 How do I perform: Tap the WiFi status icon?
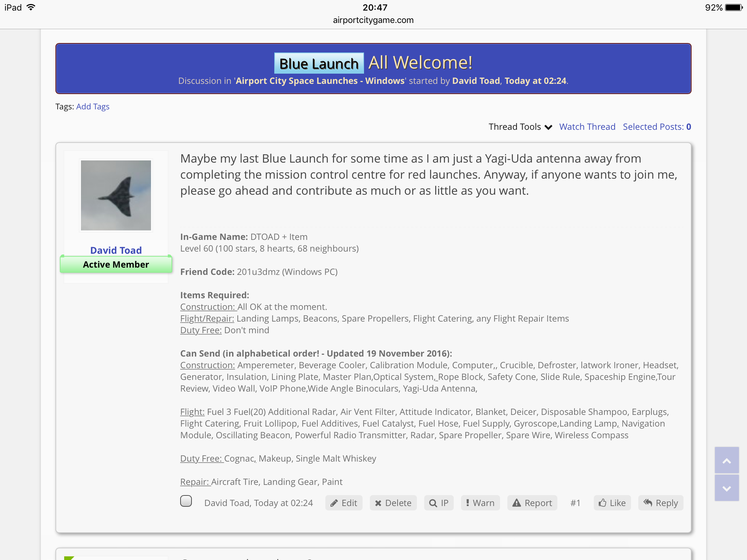(31, 7)
